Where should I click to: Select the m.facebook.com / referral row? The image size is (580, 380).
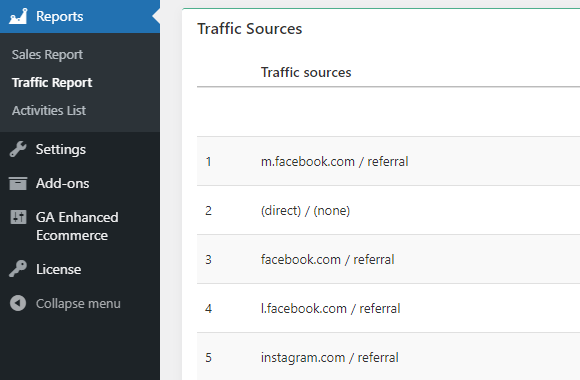tap(388, 161)
